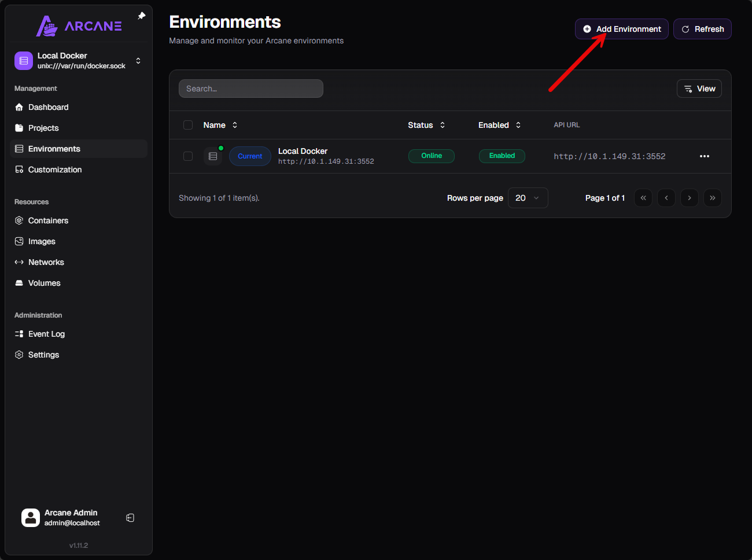Click the admin@localhost email text

(x=72, y=523)
